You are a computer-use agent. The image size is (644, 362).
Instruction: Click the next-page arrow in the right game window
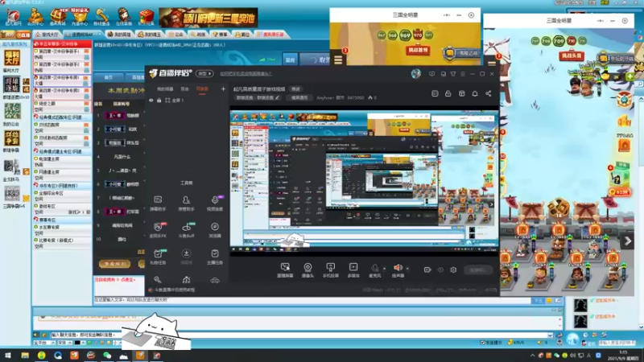628,241
